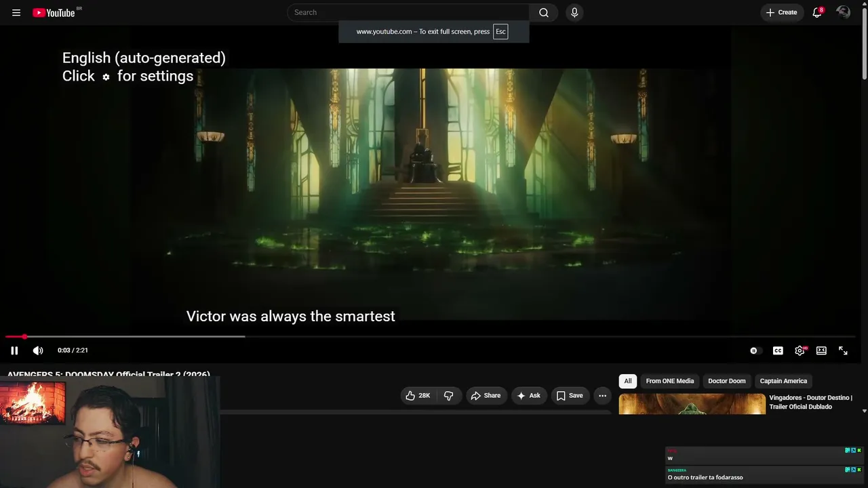868x488 pixels.
Task: Open the Ask assistant button
Action: pyautogui.click(x=529, y=396)
